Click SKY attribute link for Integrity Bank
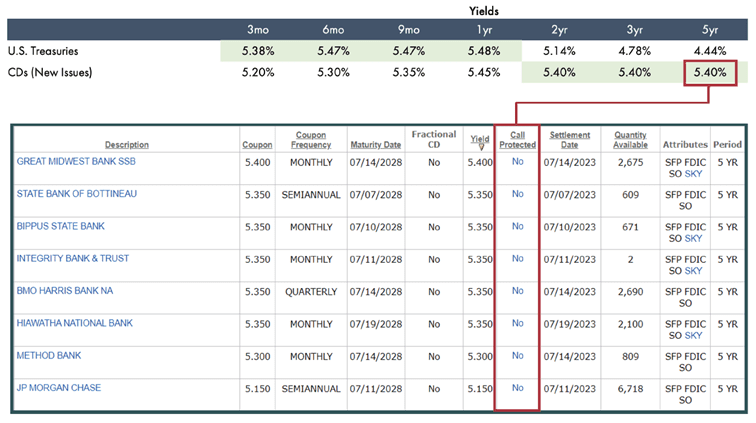 (693, 271)
